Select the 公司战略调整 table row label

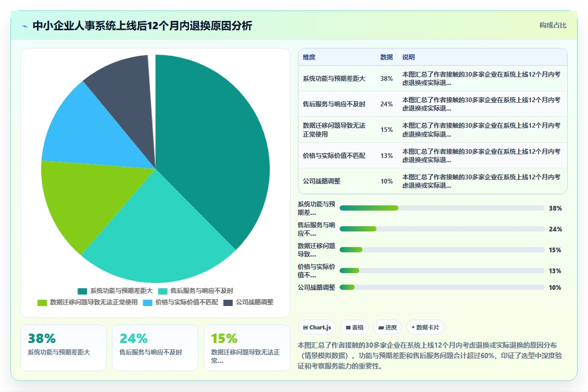point(321,181)
